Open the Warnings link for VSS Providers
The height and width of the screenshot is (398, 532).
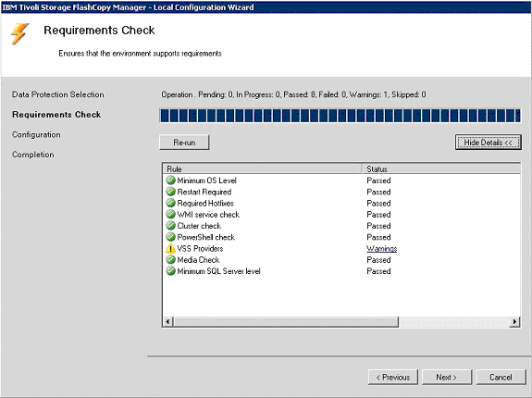pyautogui.click(x=382, y=249)
